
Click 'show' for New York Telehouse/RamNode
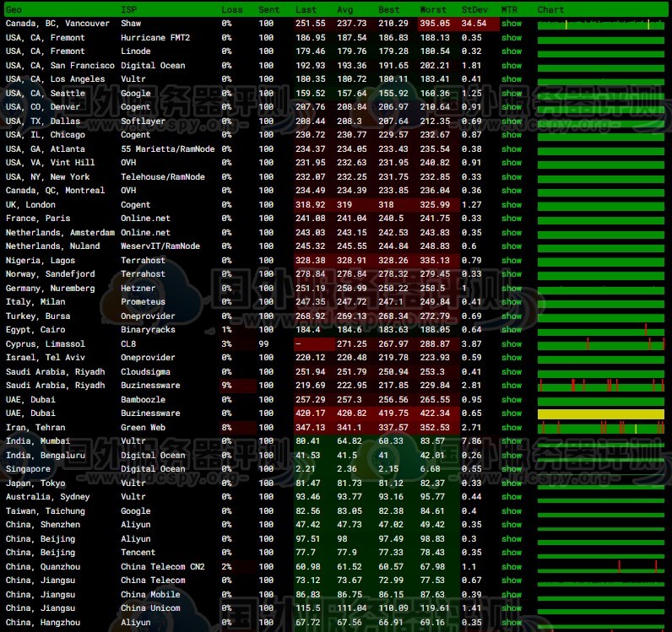click(x=512, y=177)
